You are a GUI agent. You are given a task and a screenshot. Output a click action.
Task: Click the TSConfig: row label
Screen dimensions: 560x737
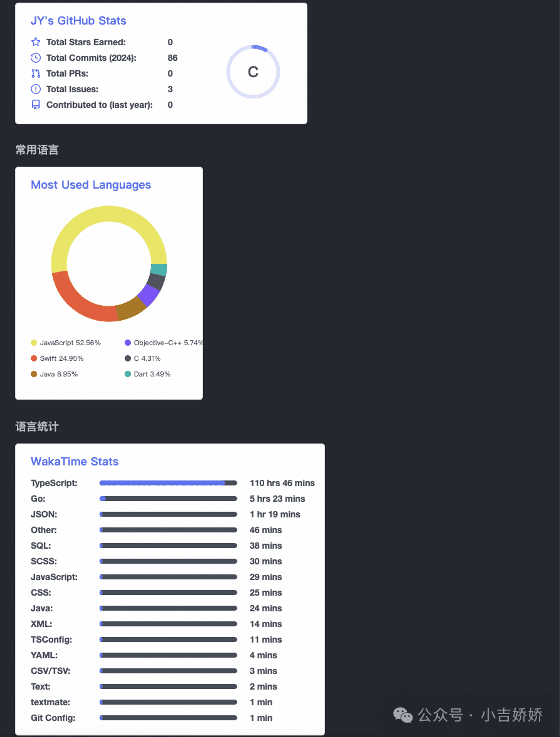coord(51,639)
